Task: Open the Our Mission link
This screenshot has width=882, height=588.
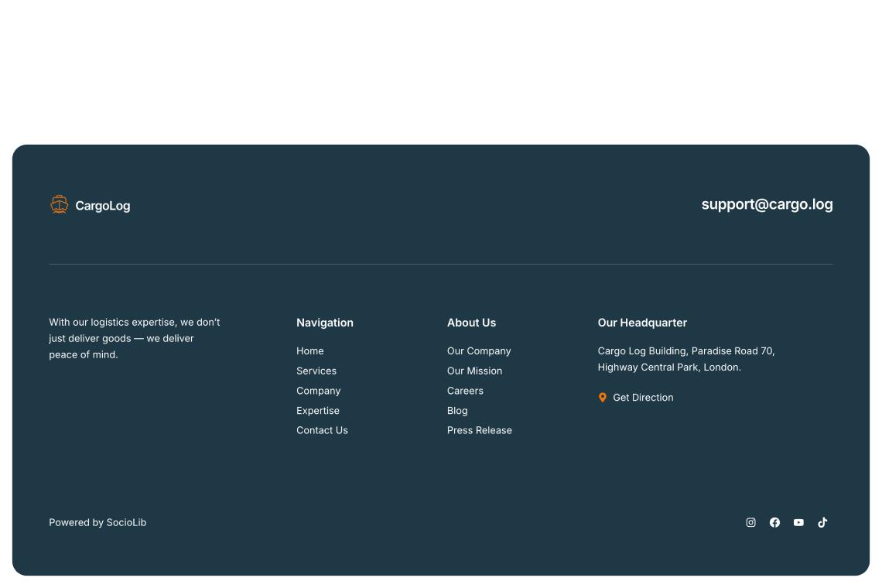Action: pyautogui.click(x=474, y=371)
